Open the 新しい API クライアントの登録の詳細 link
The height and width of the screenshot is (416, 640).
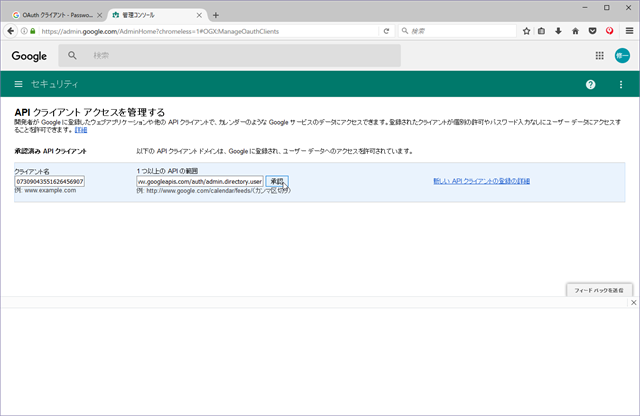coord(481,181)
